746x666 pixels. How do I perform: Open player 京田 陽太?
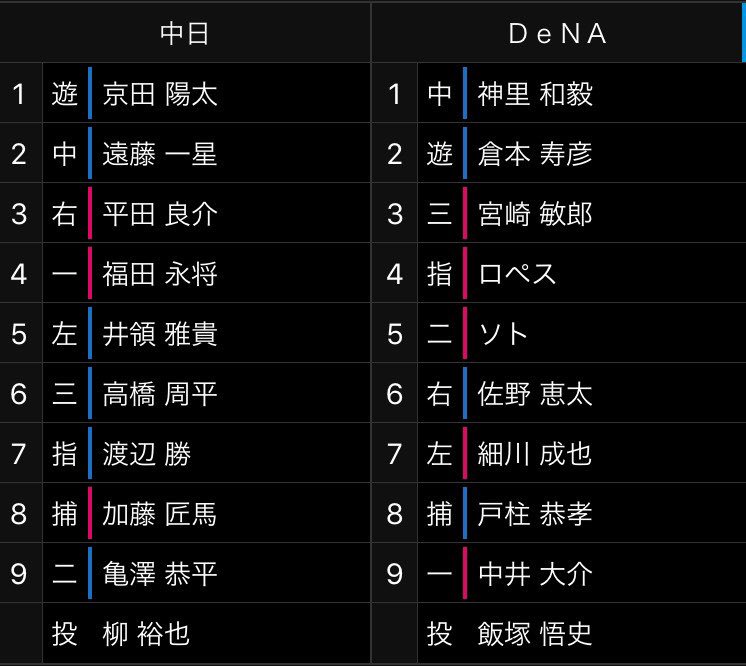pyautogui.click(x=160, y=94)
